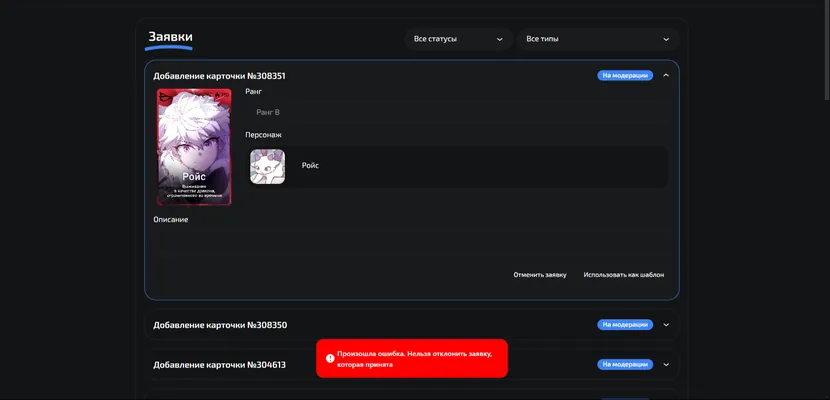Expand request №304613 with its chevron
830x400 pixels.
click(666, 365)
